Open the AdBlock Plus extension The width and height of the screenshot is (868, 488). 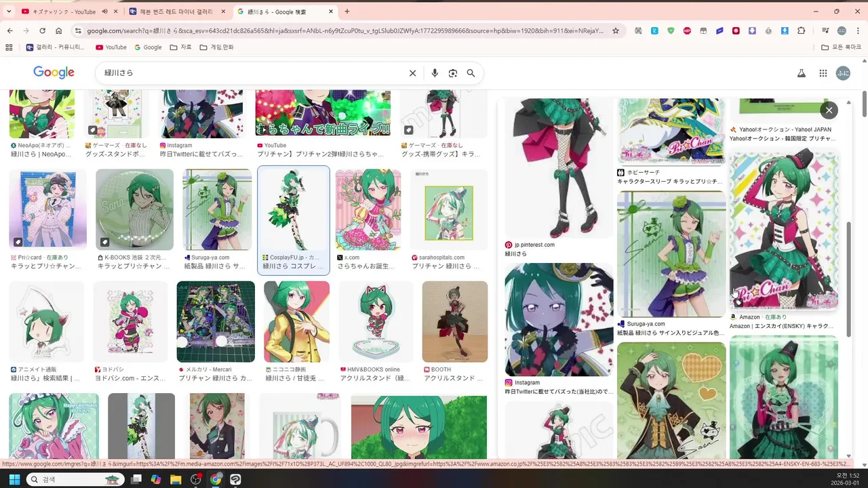(x=687, y=30)
